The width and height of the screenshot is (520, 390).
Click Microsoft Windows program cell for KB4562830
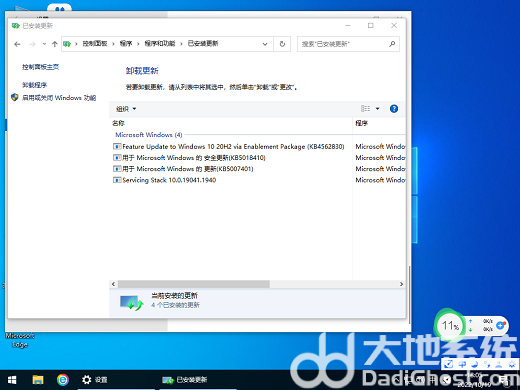(380, 146)
